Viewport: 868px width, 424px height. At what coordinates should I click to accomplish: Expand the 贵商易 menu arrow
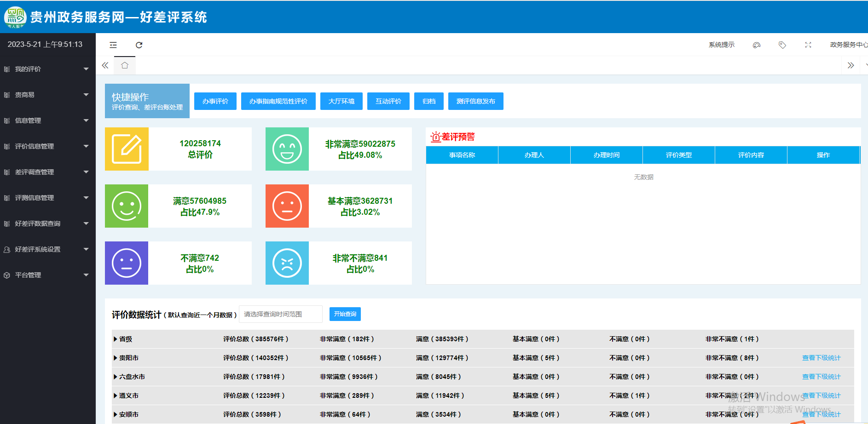86,95
